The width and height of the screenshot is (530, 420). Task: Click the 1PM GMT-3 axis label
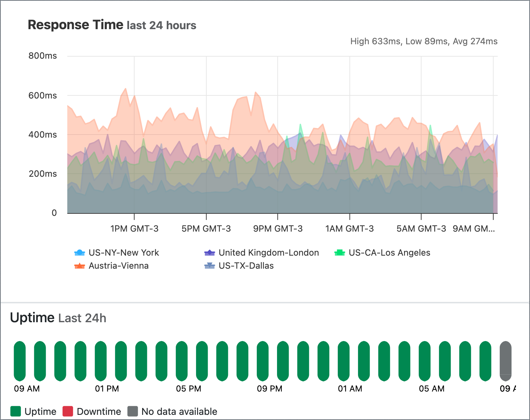(135, 229)
